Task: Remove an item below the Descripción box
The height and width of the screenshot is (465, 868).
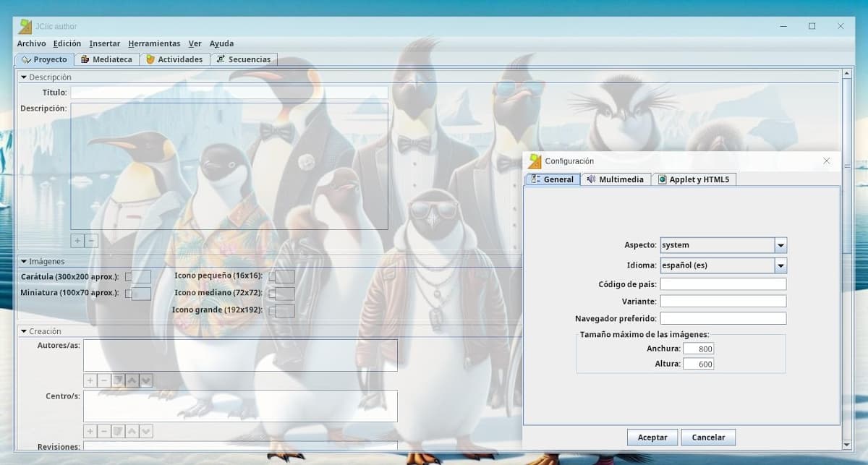Action: 91,241
